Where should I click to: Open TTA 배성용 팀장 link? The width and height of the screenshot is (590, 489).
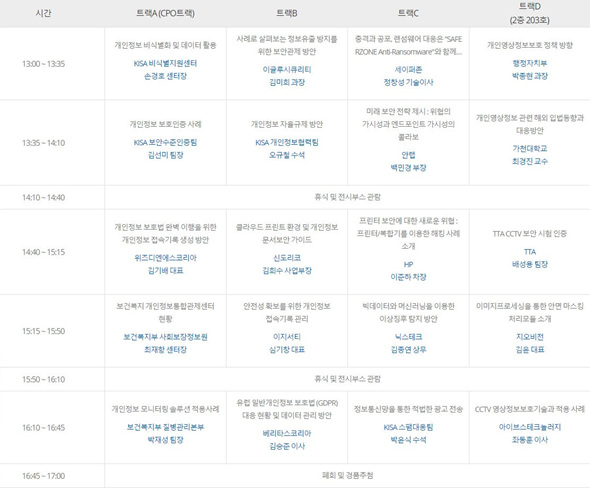(530, 258)
